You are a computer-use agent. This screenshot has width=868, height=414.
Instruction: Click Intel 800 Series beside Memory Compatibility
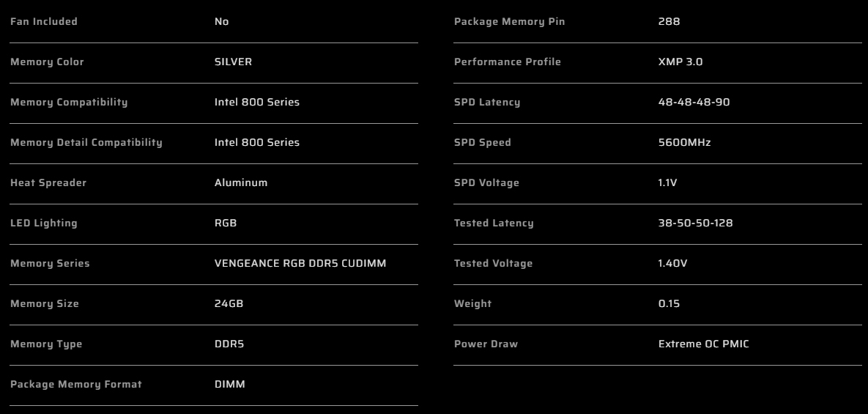pos(257,103)
